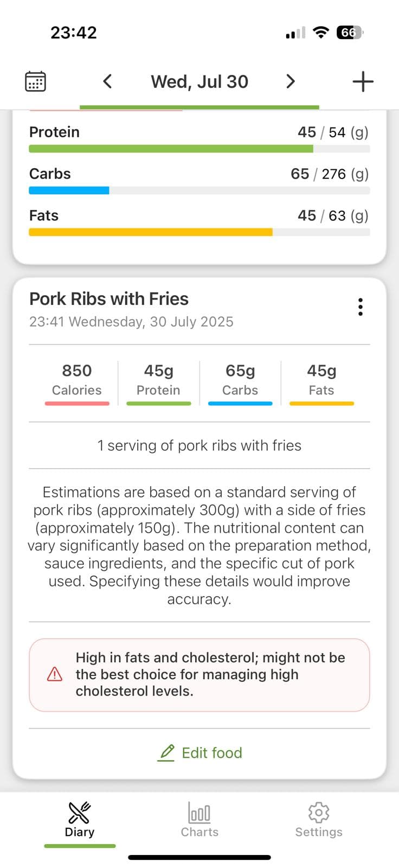Click the Edit food link
399x868 pixels.
point(211,752)
